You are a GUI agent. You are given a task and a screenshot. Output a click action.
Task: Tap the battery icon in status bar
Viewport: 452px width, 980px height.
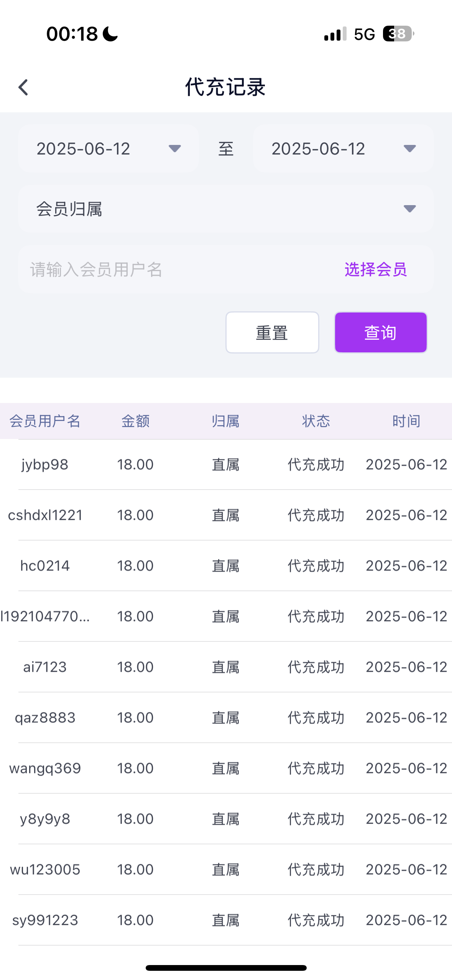point(398,34)
